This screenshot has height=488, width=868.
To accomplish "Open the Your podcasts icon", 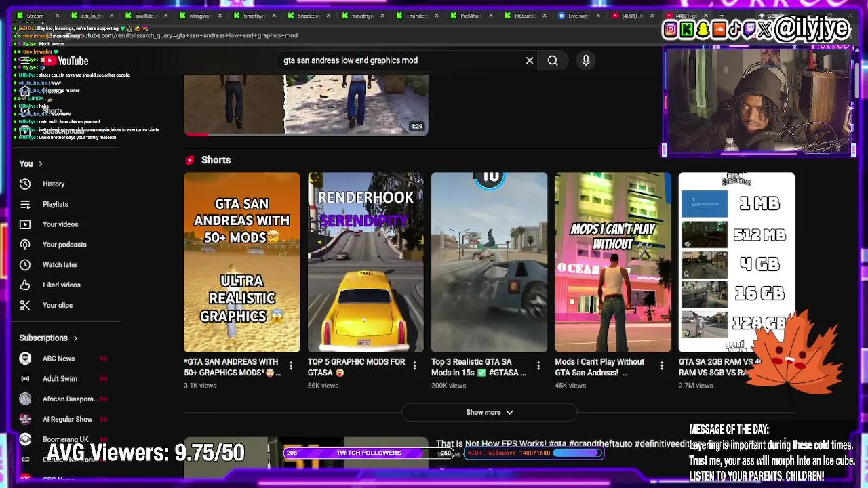I will [x=25, y=245].
